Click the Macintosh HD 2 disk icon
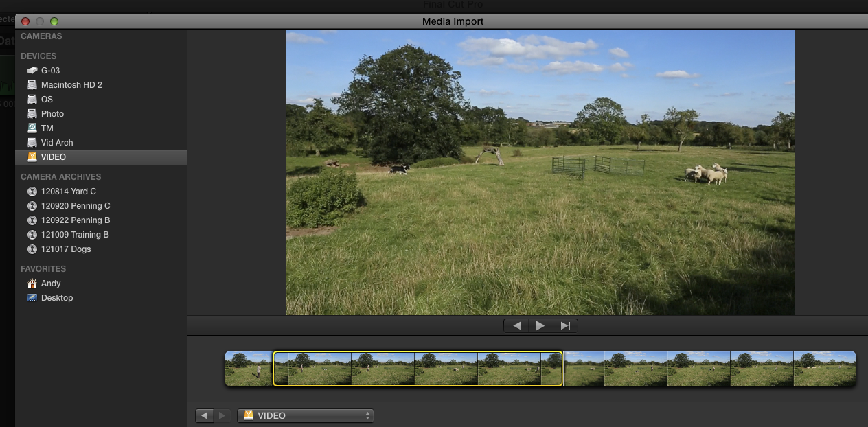Screen dimensions: 868x427 click(x=32, y=85)
